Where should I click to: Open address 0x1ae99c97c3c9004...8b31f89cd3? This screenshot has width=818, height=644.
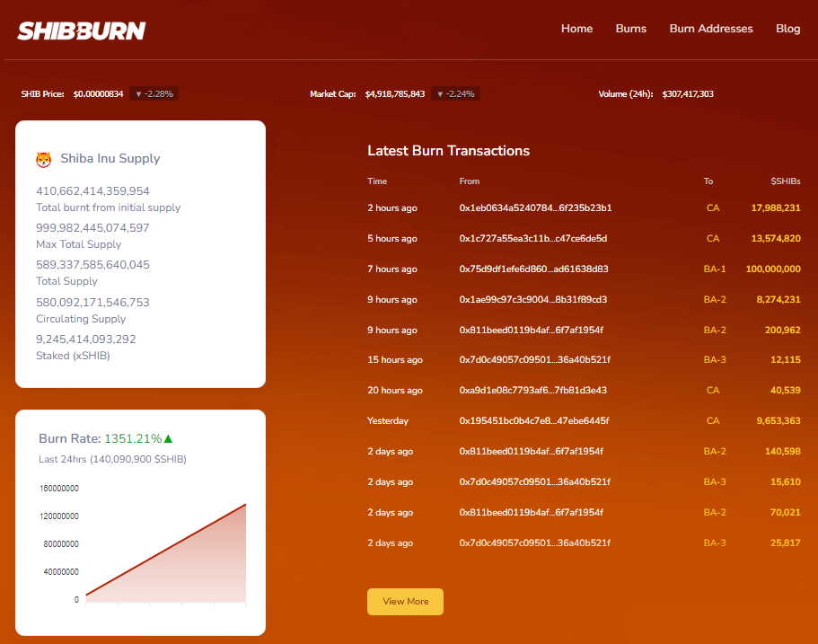pyautogui.click(x=532, y=300)
